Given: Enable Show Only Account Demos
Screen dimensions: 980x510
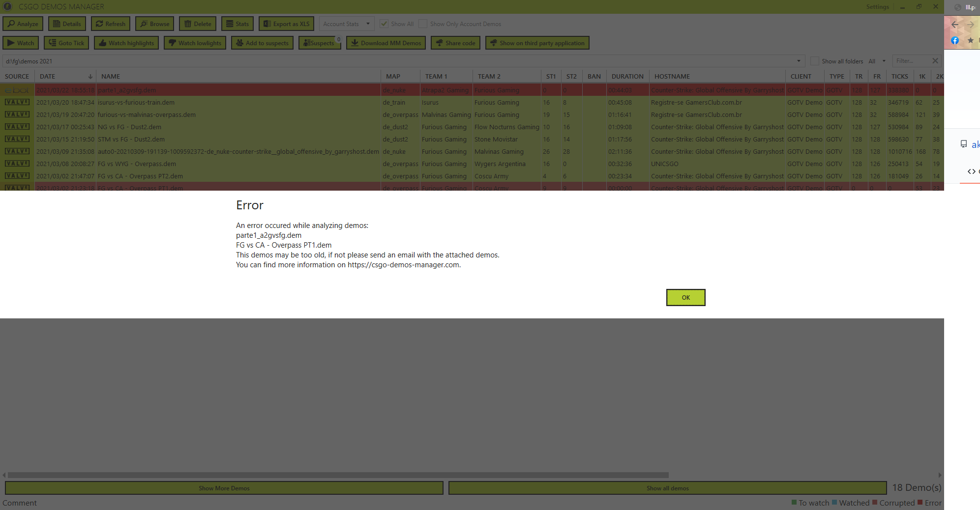Looking at the screenshot, I should pyautogui.click(x=423, y=24).
